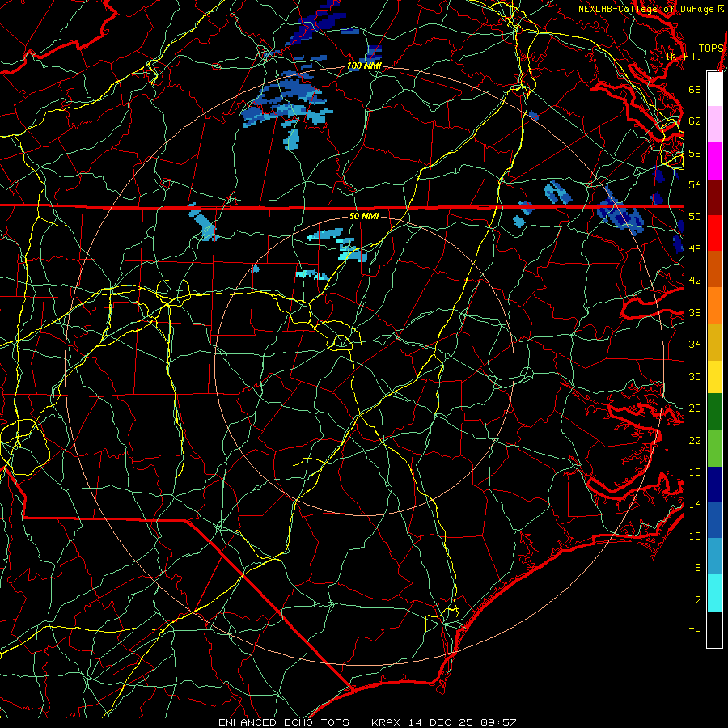Image resolution: width=728 pixels, height=728 pixels.
Task: Click the "50" legend value
Action: (695, 217)
